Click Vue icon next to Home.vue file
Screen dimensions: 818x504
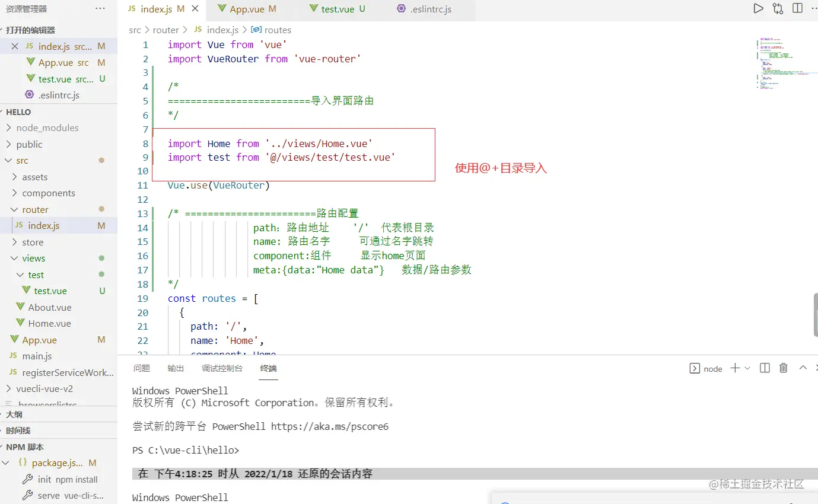(21, 323)
